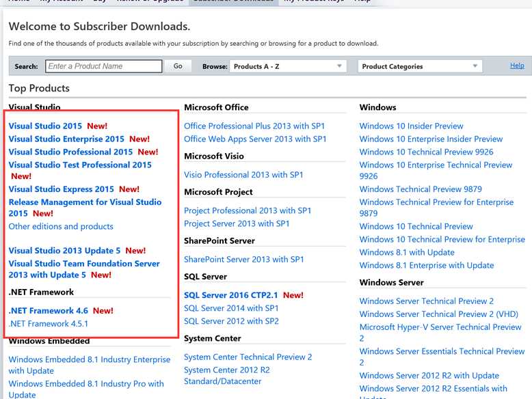Viewport: 532px width, 399px height.
Task: Open .NET Framework 4.5.1 link
Action: pyautogui.click(x=48, y=324)
